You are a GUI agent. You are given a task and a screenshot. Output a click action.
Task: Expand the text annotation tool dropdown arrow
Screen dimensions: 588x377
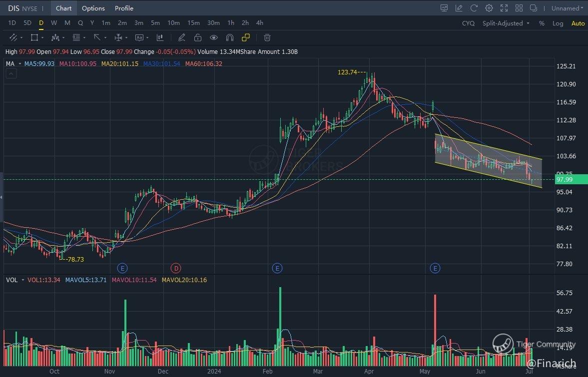147,38
